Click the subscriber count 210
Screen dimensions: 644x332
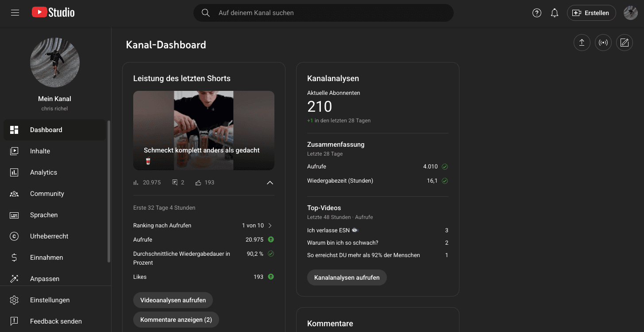[320, 107]
